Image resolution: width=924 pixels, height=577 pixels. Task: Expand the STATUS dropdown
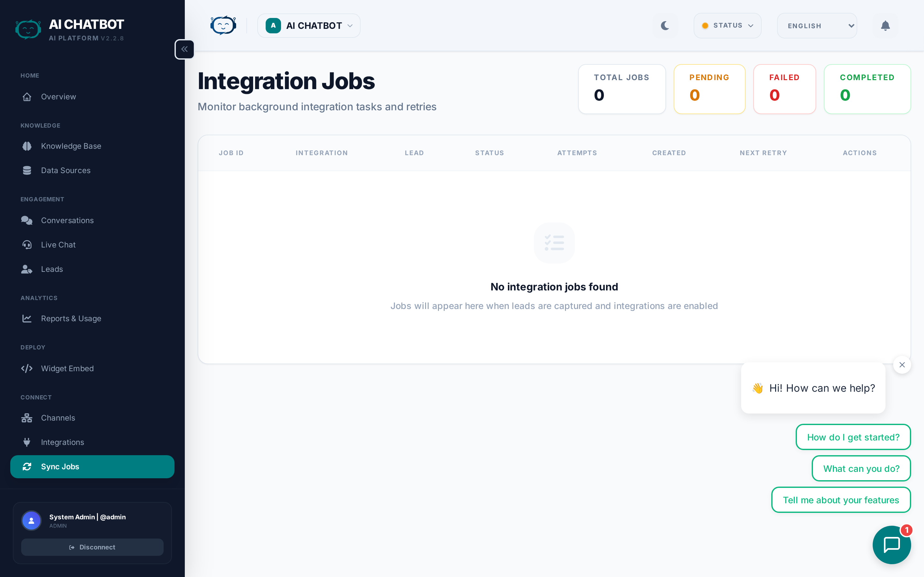pos(727,26)
